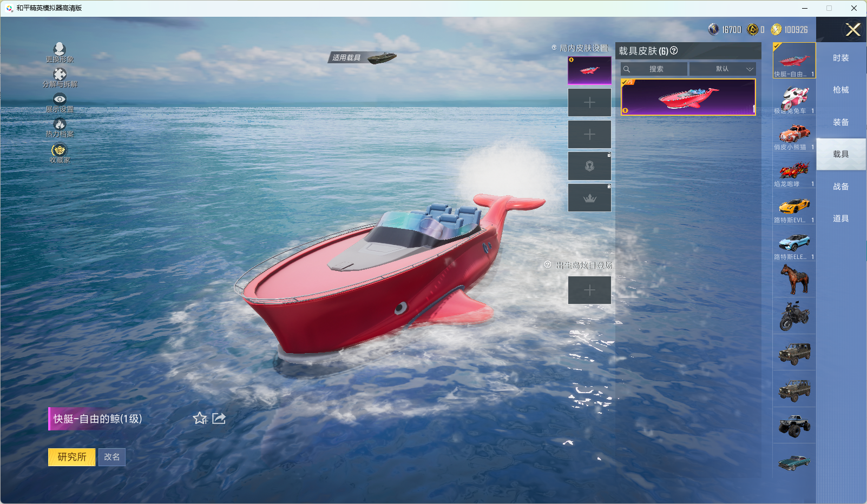
Task: Click the help question mark next to 载具皮肤
Action: click(674, 51)
